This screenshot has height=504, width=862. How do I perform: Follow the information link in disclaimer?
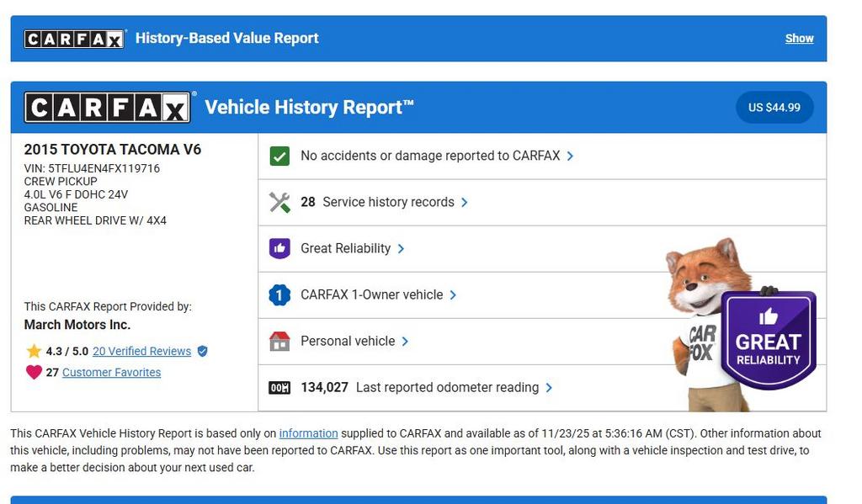tap(308, 434)
